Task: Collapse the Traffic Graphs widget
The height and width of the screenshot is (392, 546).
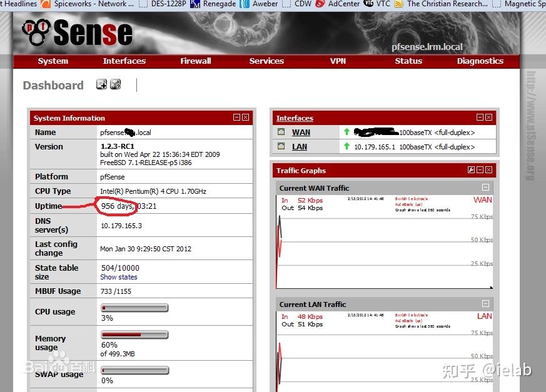Action: (x=479, y=169)
